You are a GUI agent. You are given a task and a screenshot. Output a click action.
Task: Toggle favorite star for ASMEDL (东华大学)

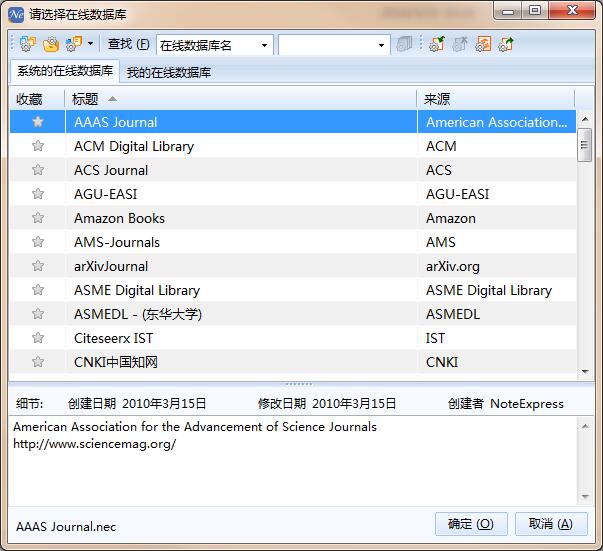[38, 314]
